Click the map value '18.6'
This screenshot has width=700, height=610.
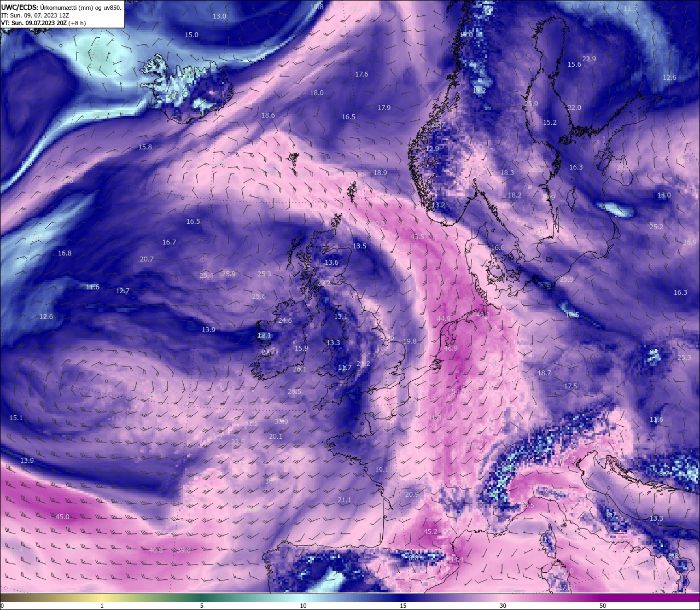(268, 115)
